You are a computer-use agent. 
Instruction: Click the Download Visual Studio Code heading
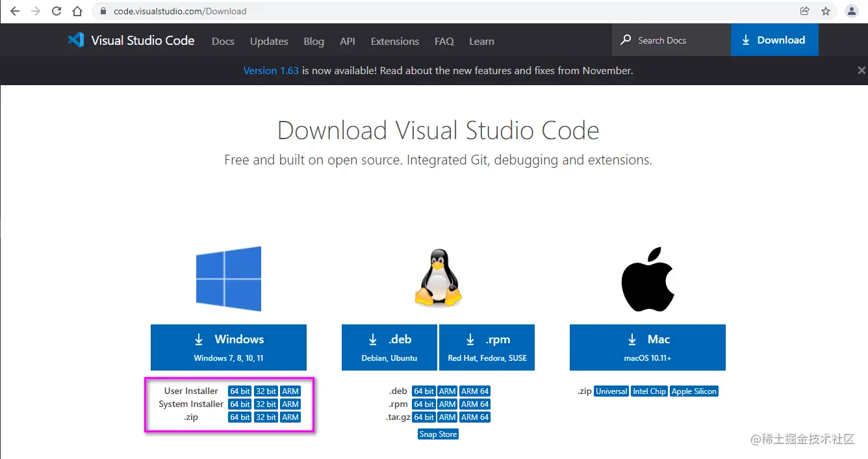click(x=438, y=131)
